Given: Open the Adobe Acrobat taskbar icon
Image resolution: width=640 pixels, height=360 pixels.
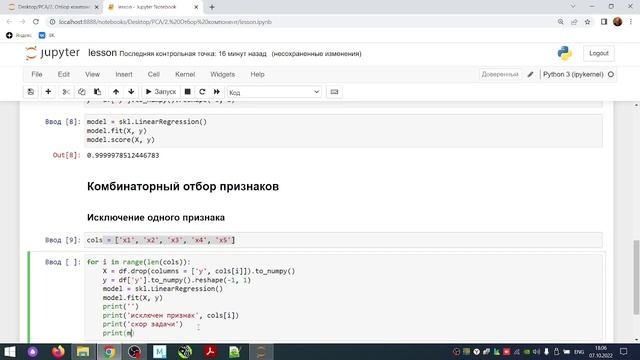Looking at the screenshot, I should 210,351.
